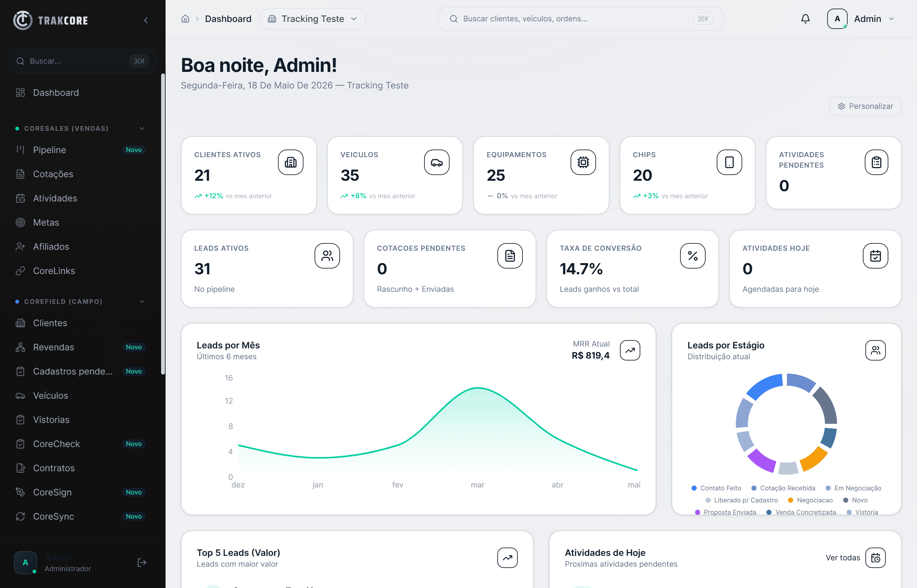
Task: Open Afiliados in the sidebar
Action: (x=80, y=247)
